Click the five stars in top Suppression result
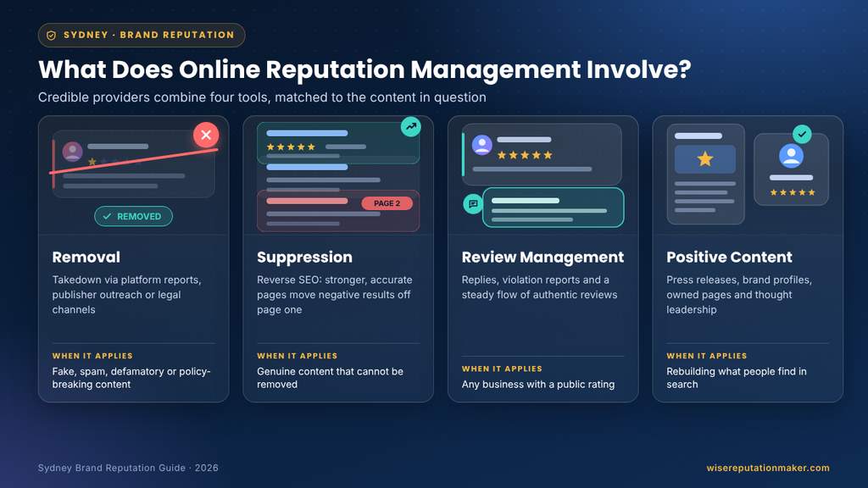This screenshot has height=488, width=868. [x=291, y=147]
